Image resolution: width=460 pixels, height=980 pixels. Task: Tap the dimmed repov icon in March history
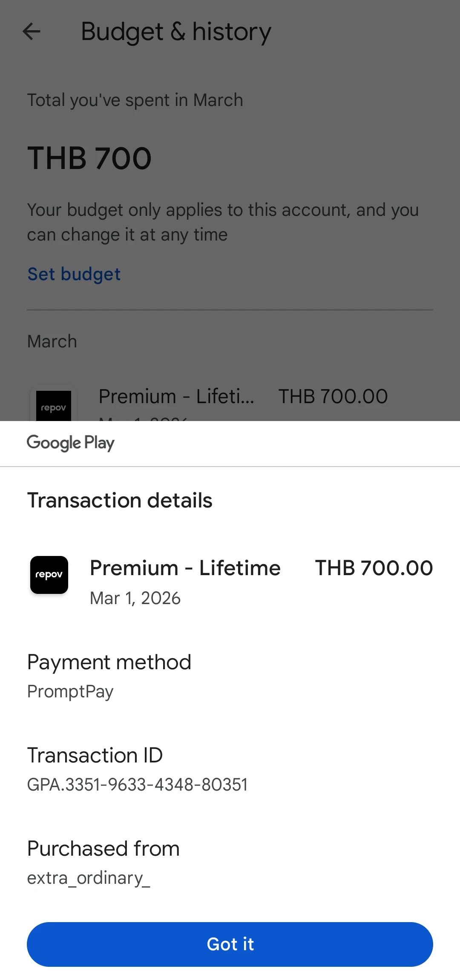click(x=53, y=406)
